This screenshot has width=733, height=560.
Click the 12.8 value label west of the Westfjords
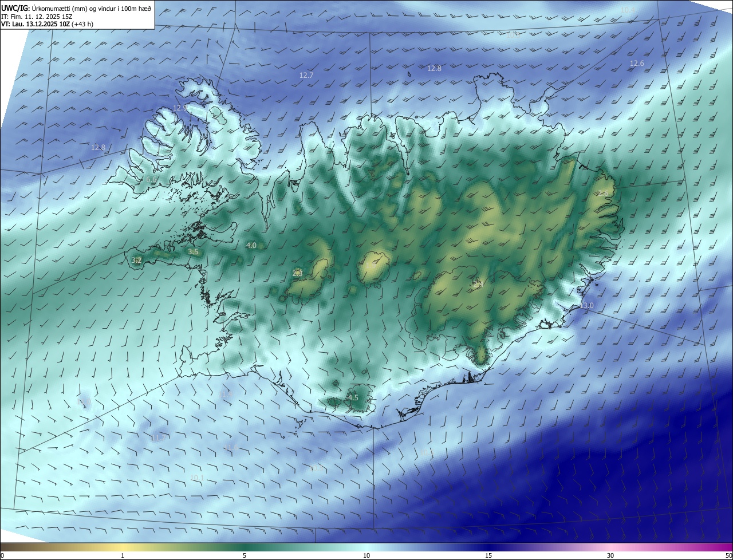pyautogui.click(x=98, y=147)
